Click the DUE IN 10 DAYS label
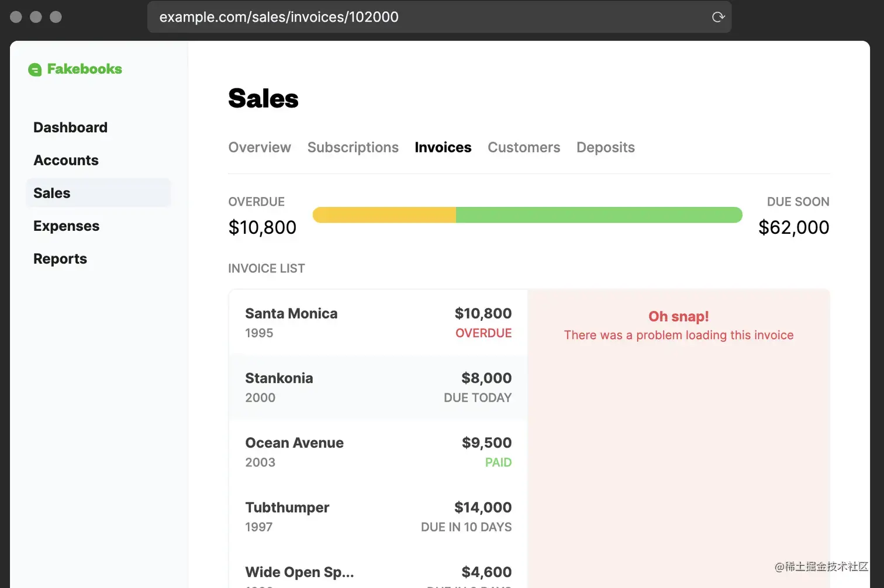 pos(467,527)
